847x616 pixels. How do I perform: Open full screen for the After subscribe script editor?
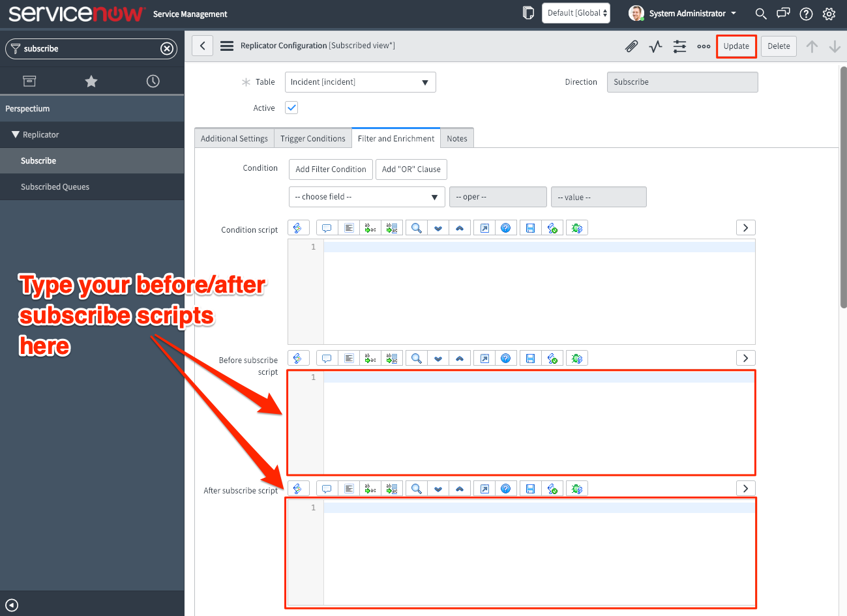(x=484, y=488)
